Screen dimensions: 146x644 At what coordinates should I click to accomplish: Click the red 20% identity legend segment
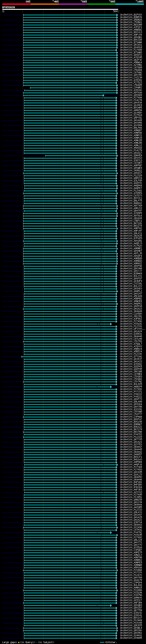(16, 4)
